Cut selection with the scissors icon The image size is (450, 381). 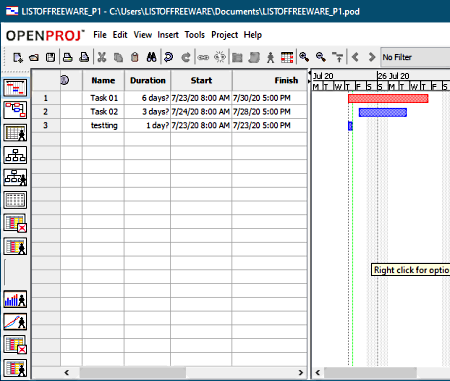(102, 57)
